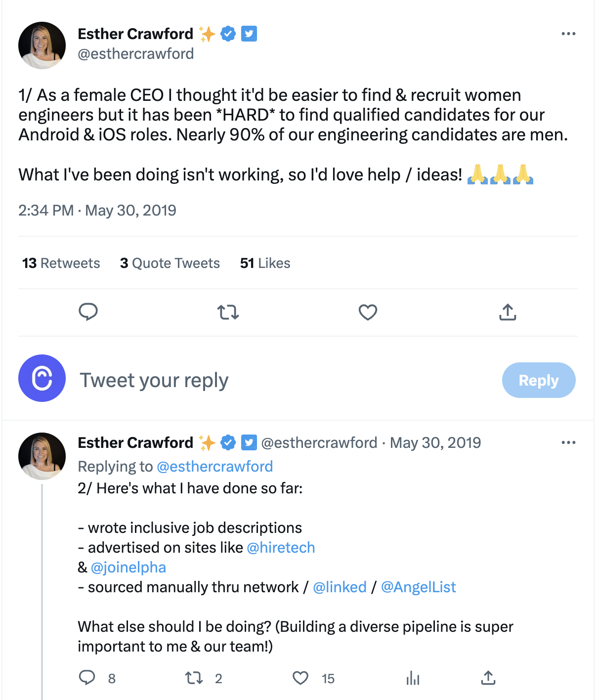Open the more options menu on main tweet

coord(568,34)
